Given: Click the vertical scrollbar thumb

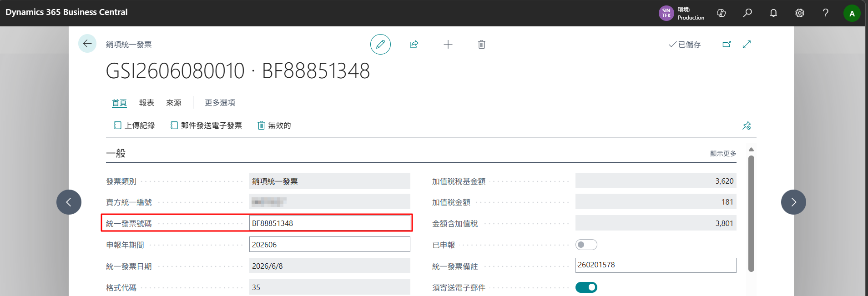Looking at the screenshot, I should click(x=751, y=214).
